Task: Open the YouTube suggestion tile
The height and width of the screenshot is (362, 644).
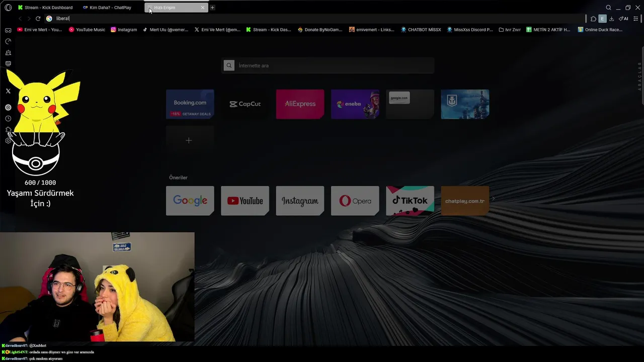Action: click(x=245, y=201)
